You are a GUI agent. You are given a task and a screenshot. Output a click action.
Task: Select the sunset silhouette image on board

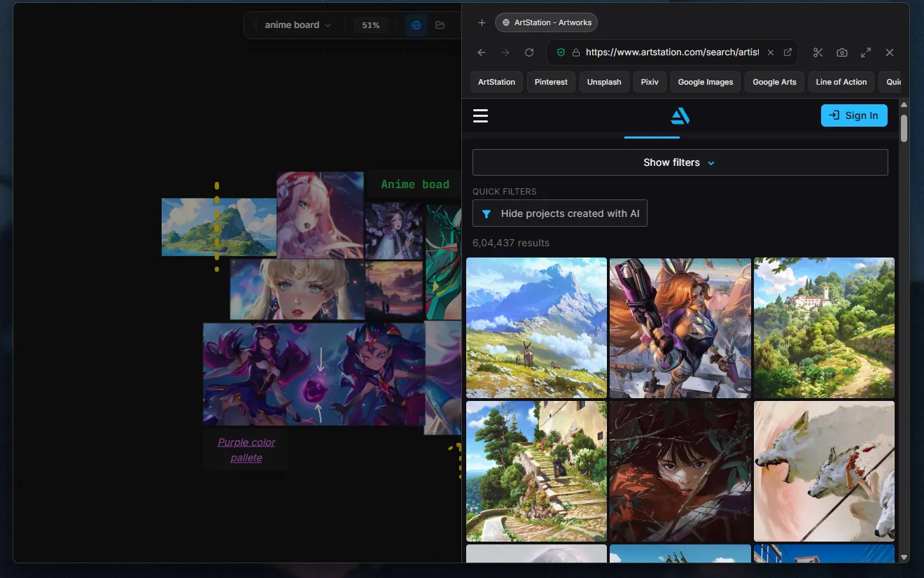pos(394,290)
